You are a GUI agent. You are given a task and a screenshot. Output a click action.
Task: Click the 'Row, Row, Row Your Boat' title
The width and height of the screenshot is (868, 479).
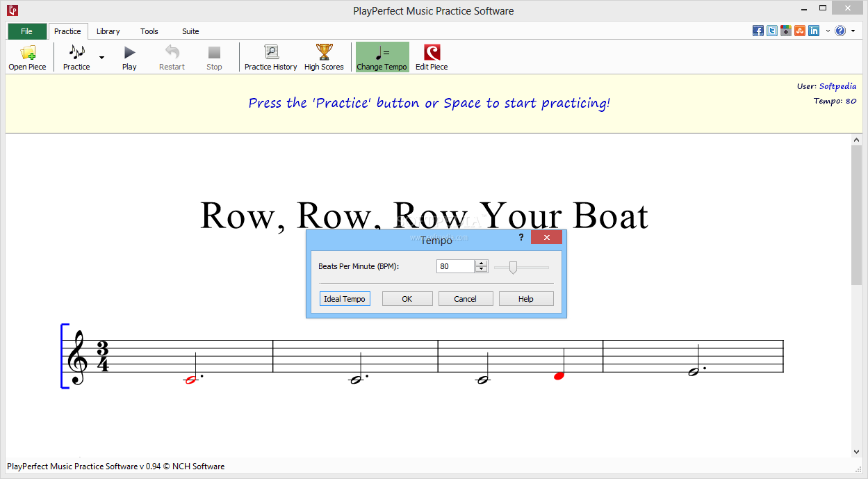424,215
